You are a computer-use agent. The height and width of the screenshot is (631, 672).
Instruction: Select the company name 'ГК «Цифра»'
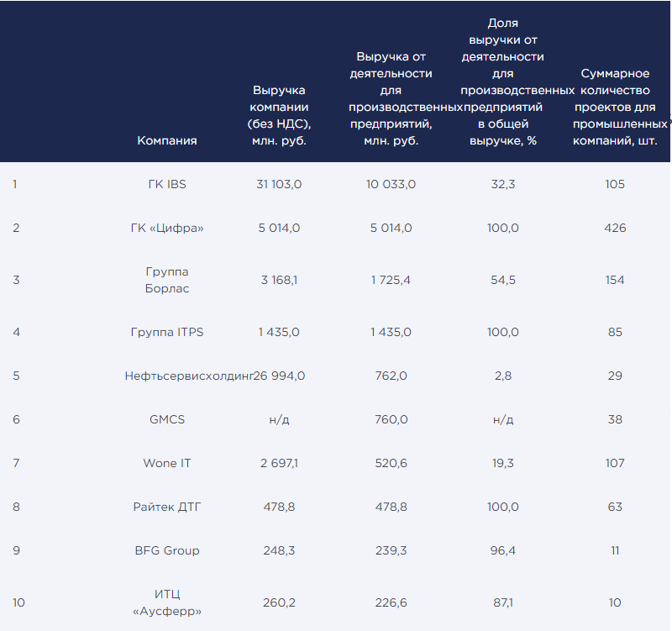[166, 228]
